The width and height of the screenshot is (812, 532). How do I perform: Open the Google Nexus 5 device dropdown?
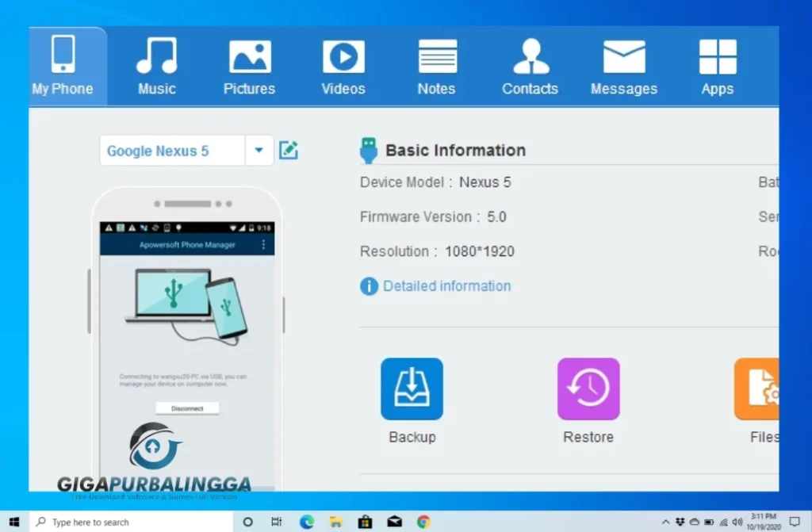tap(259, 150)
